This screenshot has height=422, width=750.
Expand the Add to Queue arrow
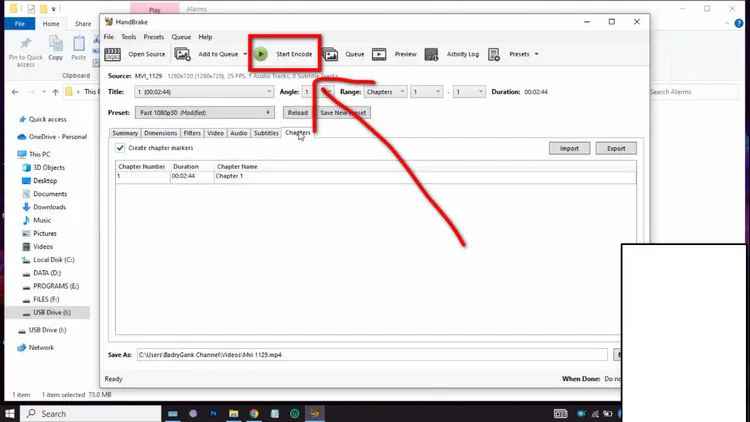tap(245, 54)
